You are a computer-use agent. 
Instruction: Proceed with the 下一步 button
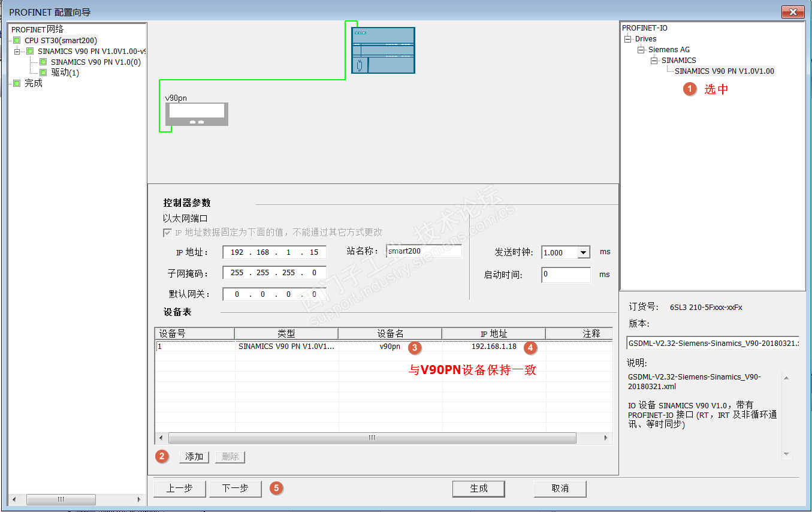coord(236,489)
